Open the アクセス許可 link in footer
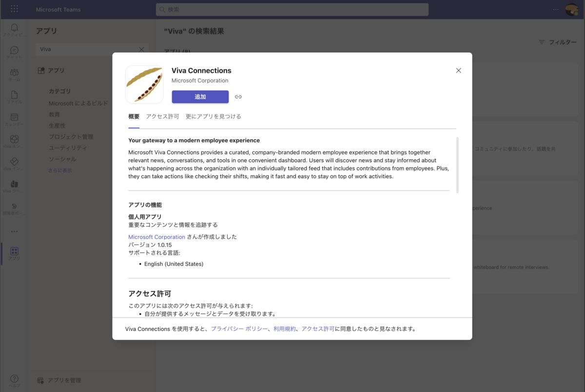Screen dimensions: 585x392 coord(318,329)
